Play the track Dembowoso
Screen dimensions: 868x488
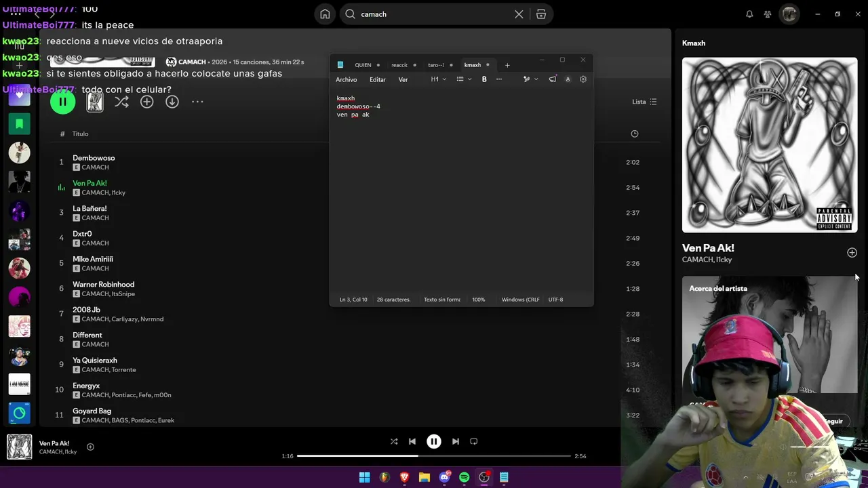94,158
